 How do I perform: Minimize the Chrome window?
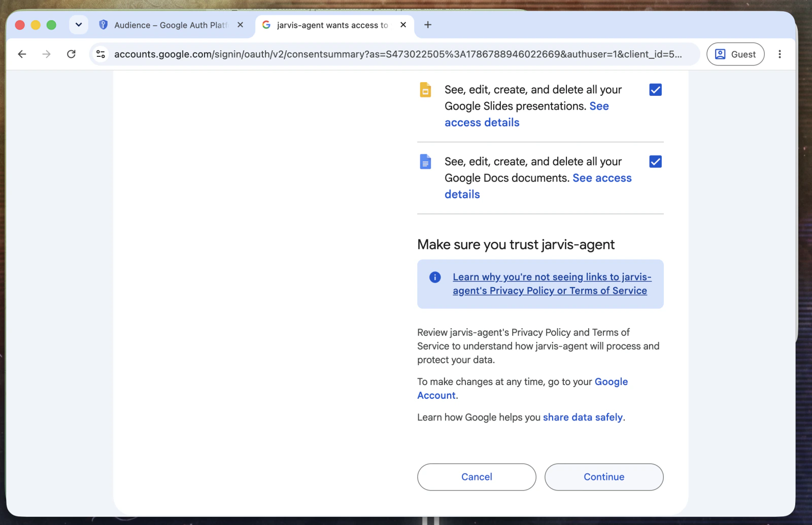click(x=36, y=25)
